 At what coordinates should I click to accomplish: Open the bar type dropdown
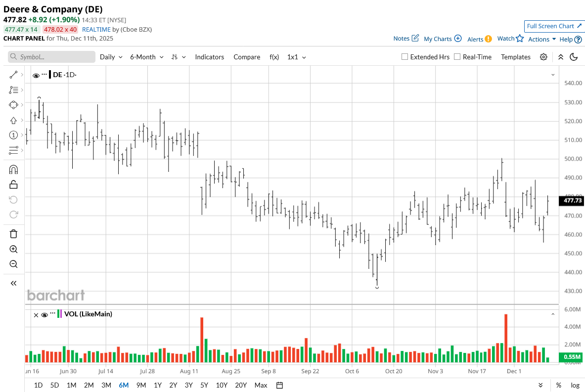(x=179, y=57)
